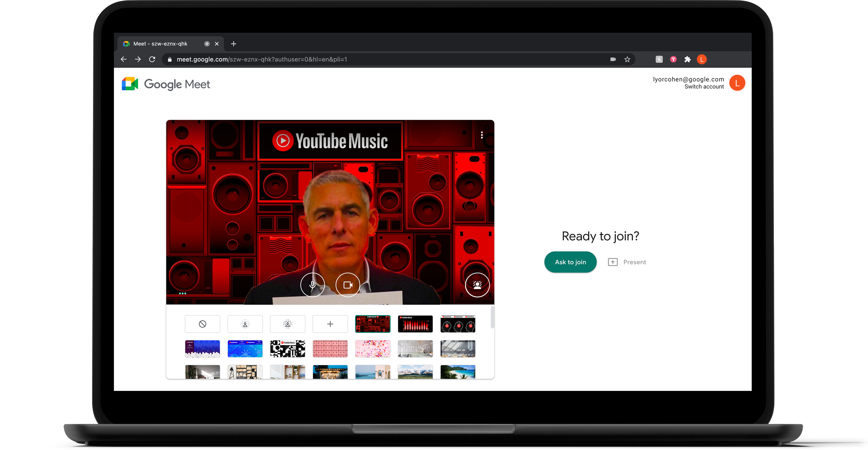
Task: Choose the red equalizer YouTube Music background
Action: click(x=415, y=324)
